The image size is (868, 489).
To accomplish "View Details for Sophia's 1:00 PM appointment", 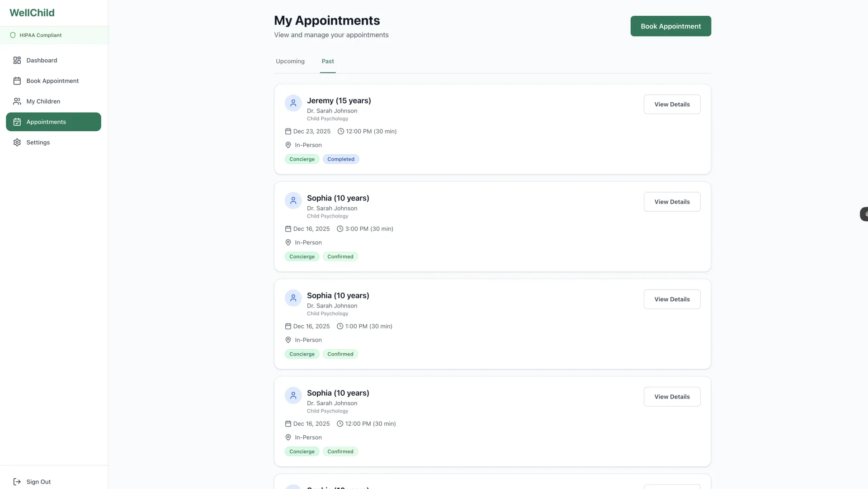I will click(672, 299).
